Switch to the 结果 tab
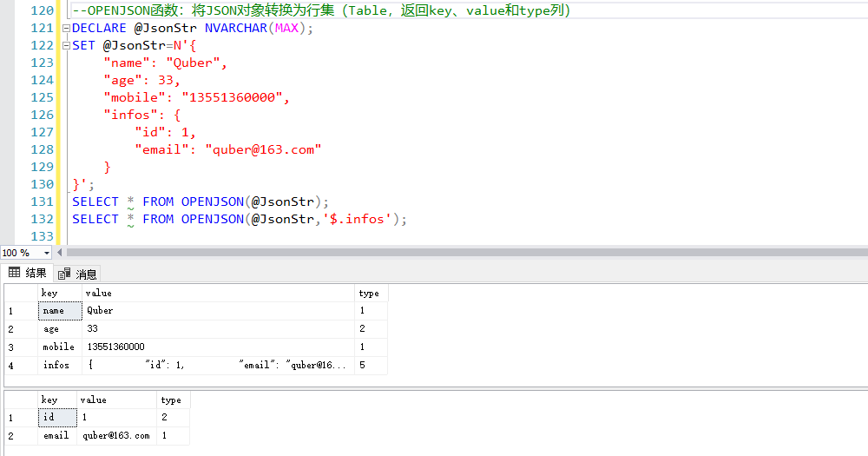The height and width of the screenshot is (456, 868). pyautogui.click(x=28, y=273)
